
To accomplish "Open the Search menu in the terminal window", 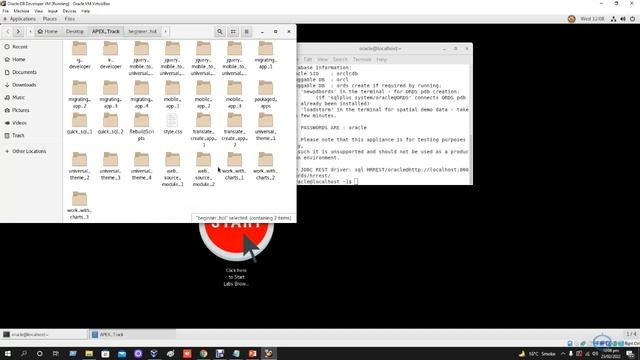I will click(340, 60).
